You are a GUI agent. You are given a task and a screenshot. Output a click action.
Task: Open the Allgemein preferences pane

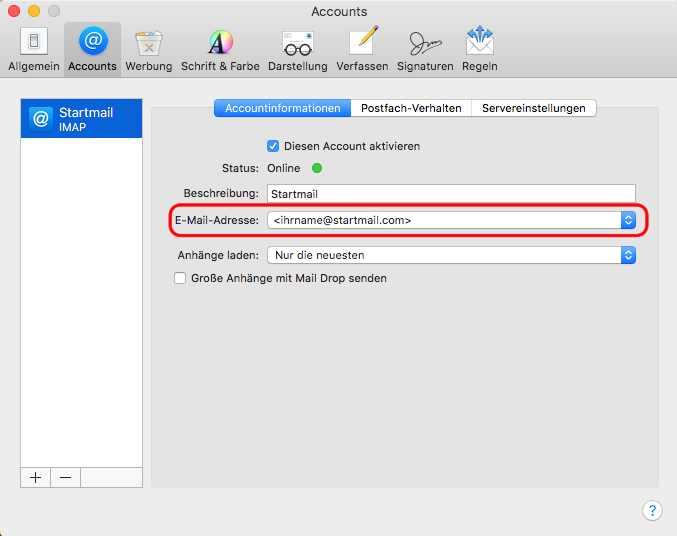click(34, 50)
